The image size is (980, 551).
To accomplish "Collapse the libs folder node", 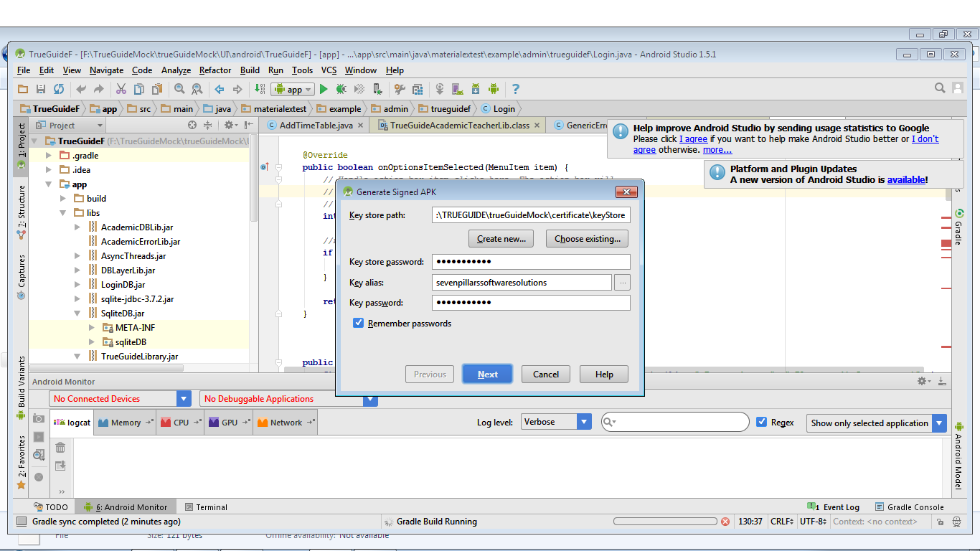I will click(x=63, y=213).
